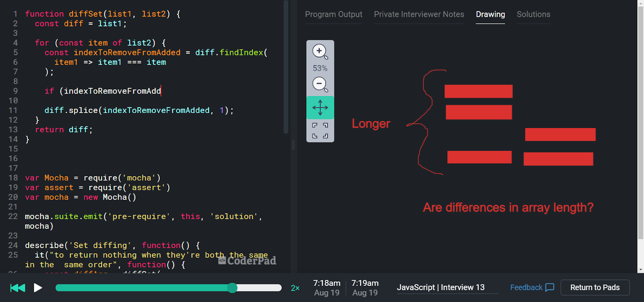Change the 2x playback speed
The height and width of the screenshot is (302, 644).
(295, 288)
